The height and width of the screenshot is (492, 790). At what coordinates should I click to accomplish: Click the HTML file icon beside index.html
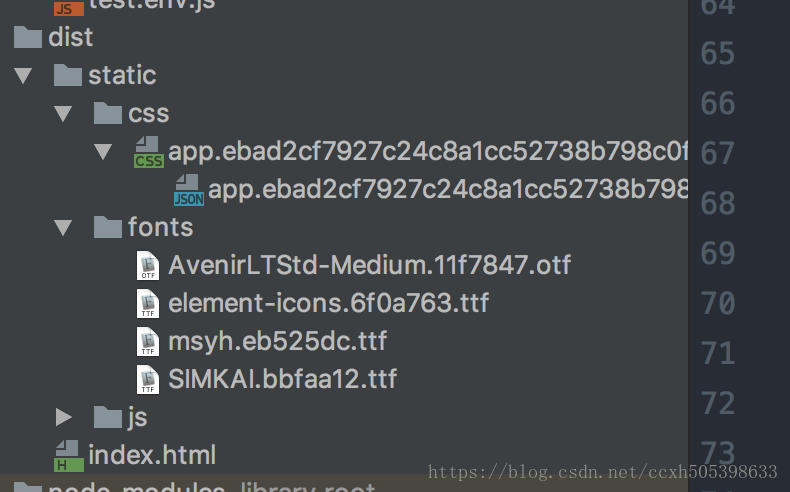[68, 455]
